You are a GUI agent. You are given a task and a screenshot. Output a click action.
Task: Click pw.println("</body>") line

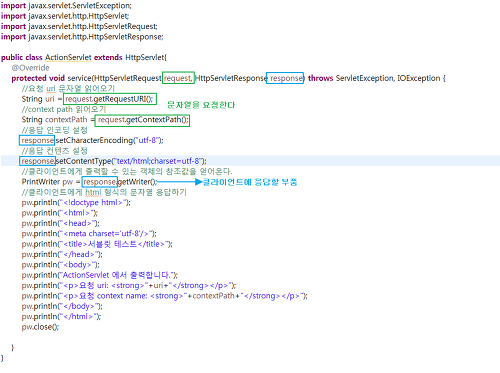[62, 306]
